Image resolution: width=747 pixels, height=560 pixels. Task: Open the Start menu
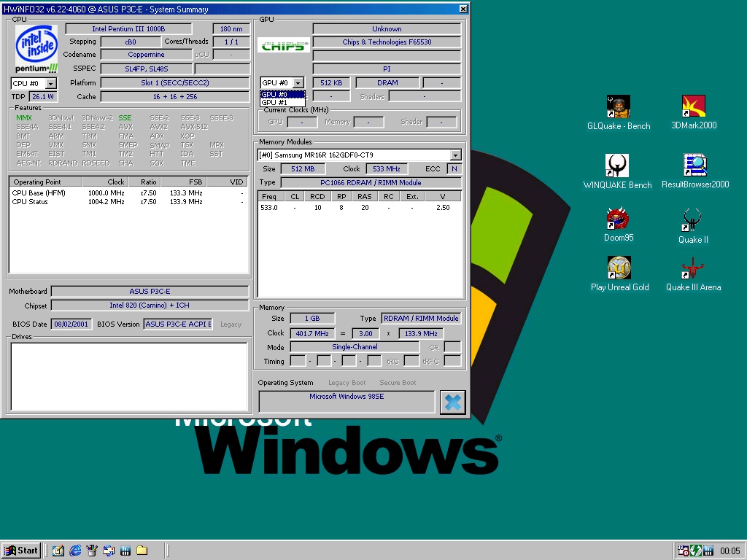pos(21,551)
